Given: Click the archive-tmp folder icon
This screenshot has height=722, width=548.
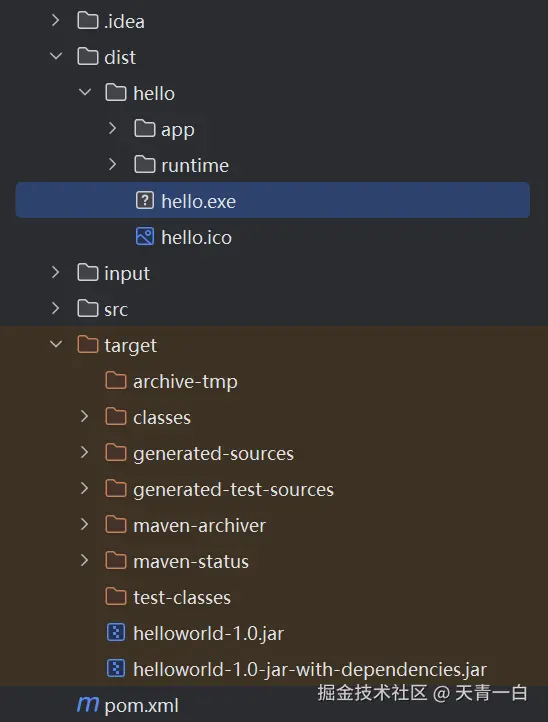Looking at the screenshot, I should [116, 381].
